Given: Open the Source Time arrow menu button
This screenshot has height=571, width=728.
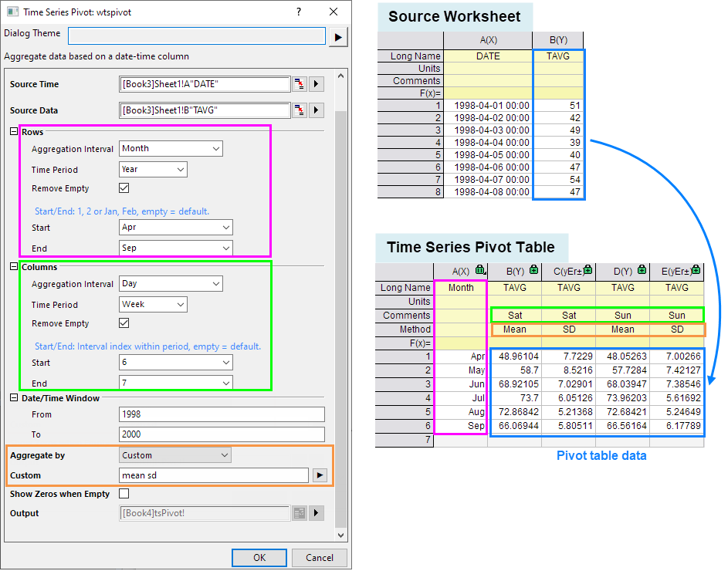Looking at the screenshot, I should coord(317,84).
